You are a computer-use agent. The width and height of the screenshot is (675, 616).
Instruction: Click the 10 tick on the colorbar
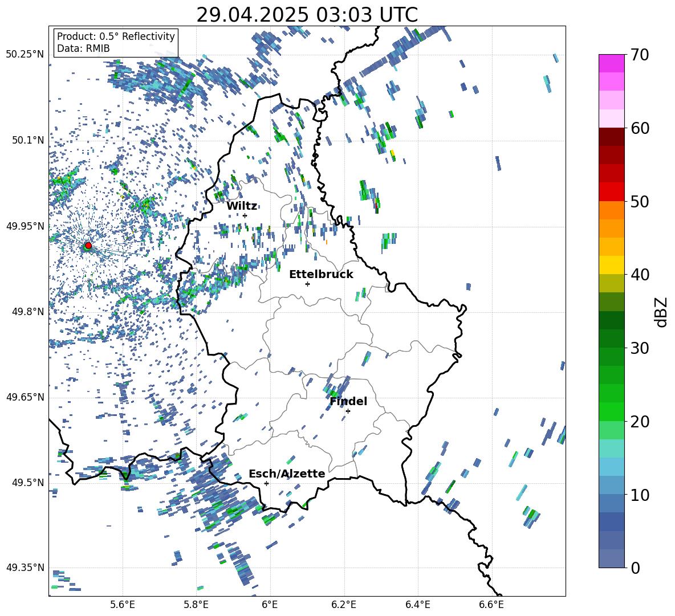pos(639,495)
